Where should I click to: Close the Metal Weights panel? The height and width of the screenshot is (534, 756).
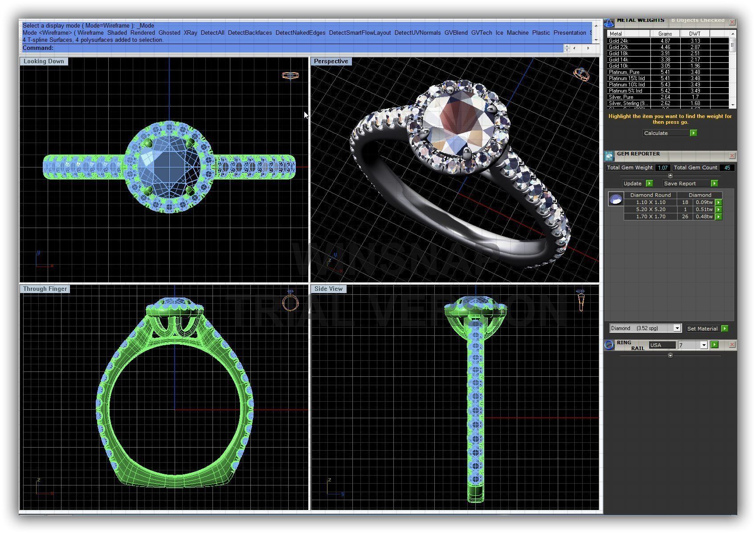point(731,22)
